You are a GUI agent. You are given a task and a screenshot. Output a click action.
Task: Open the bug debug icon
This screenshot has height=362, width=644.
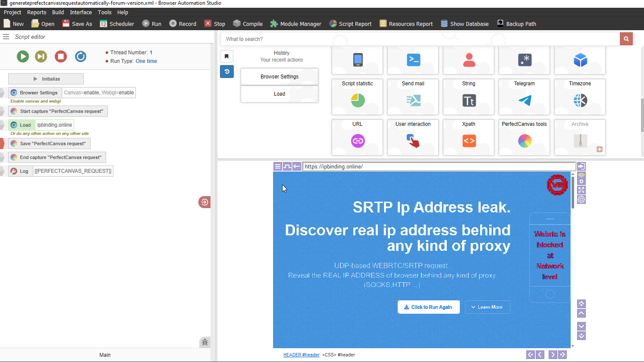tap(205, 342)
